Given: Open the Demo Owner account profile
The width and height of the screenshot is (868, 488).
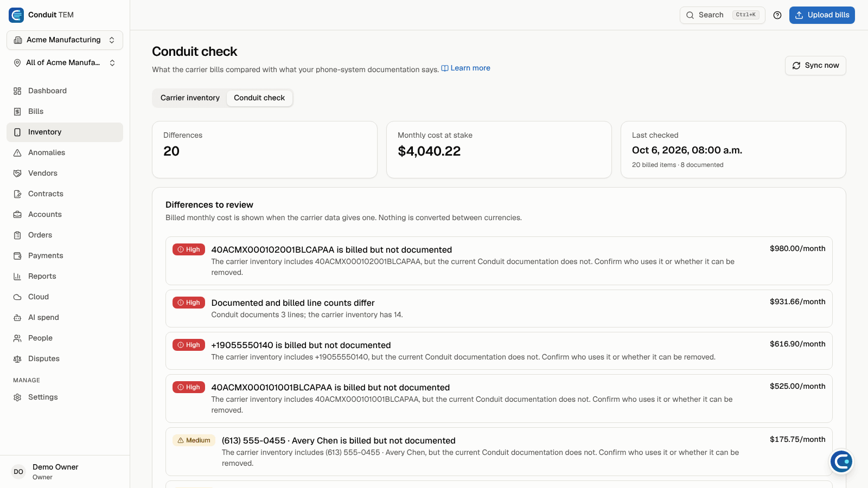Looking at the screenshot, I should tap(65, 472).
